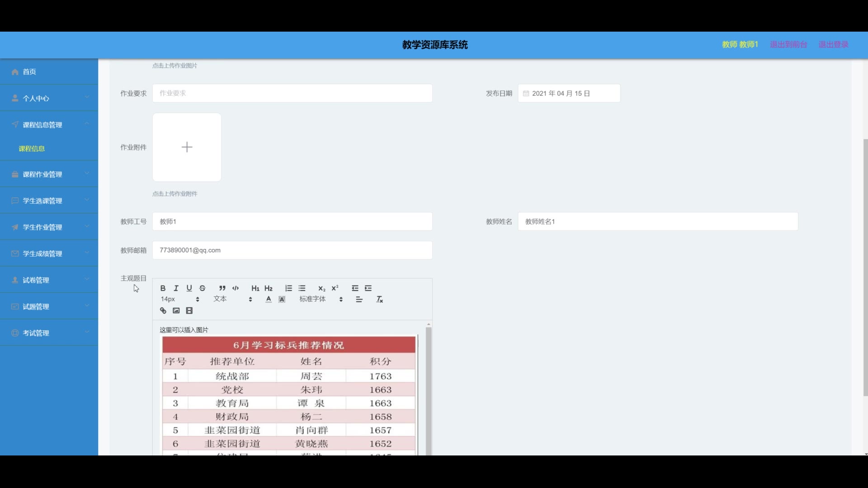Expand the 试卷管理 sidebar menu
The height and width of the screenshot is (488, 868).
click(49, 280)
